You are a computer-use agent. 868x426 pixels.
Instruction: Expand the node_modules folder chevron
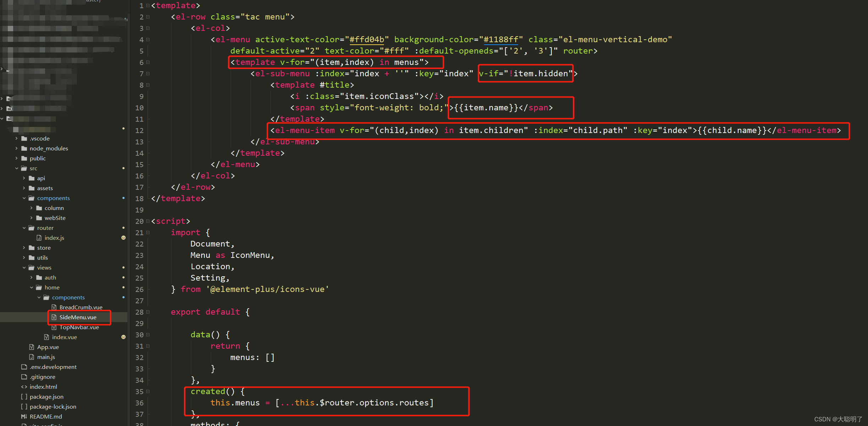coord(16,148)
